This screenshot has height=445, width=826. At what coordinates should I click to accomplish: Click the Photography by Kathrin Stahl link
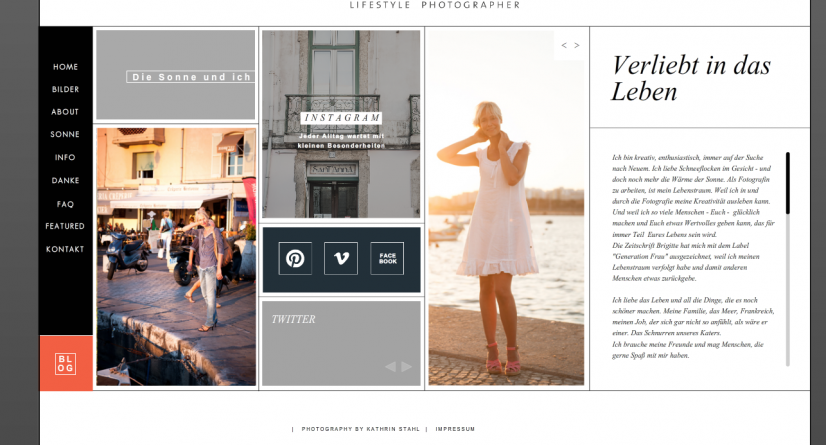(361, 429)
